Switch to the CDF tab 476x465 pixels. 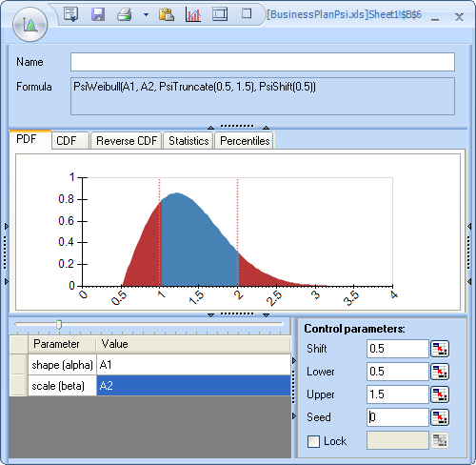coord(70,140)
